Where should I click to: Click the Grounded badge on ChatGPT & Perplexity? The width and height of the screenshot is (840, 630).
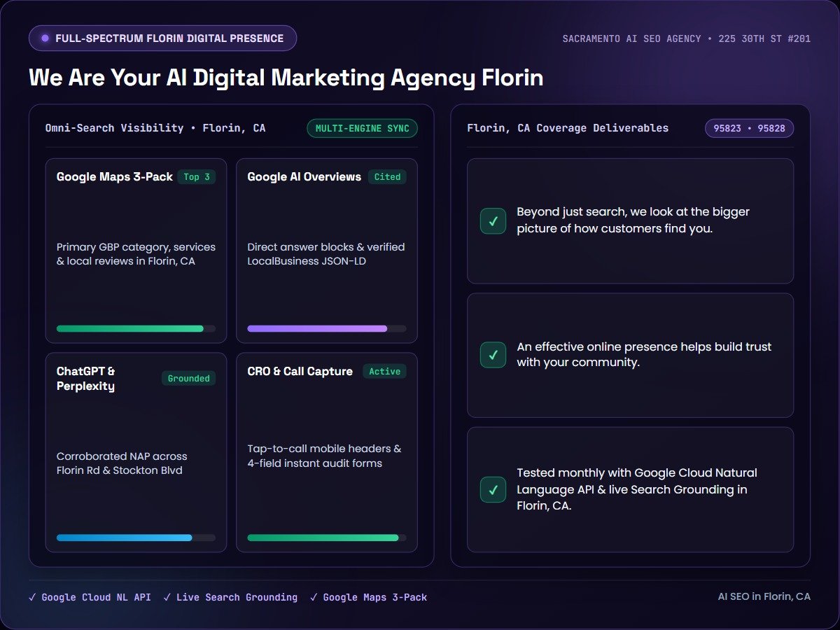tap(188, 379)
